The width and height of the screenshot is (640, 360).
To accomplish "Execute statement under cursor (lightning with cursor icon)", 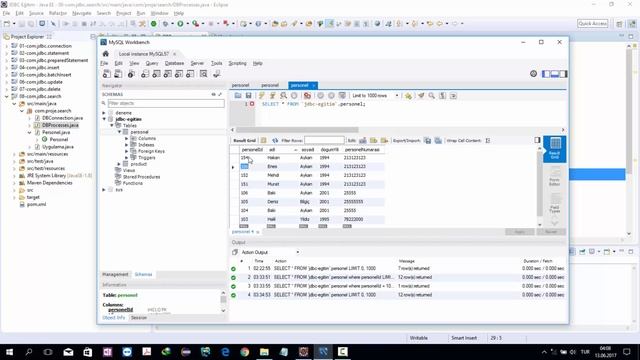I will coord(272,96).
